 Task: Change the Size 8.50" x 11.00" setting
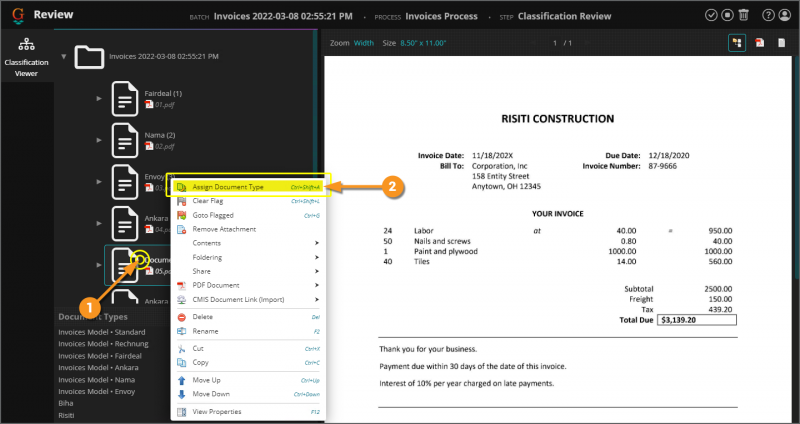tap(422, 43)
